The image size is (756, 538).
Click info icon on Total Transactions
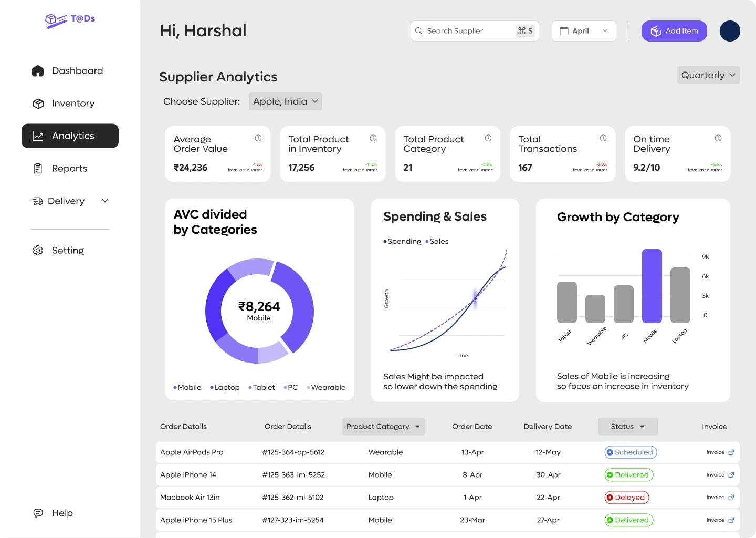[x=603, y=138]
